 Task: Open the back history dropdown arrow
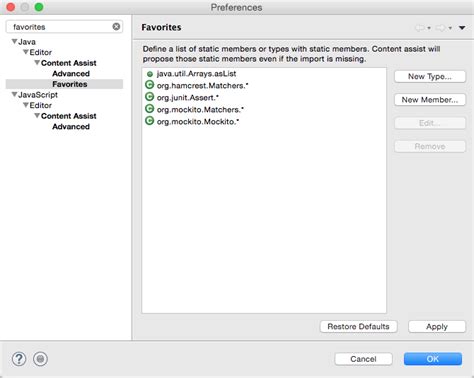pos(429,28)
